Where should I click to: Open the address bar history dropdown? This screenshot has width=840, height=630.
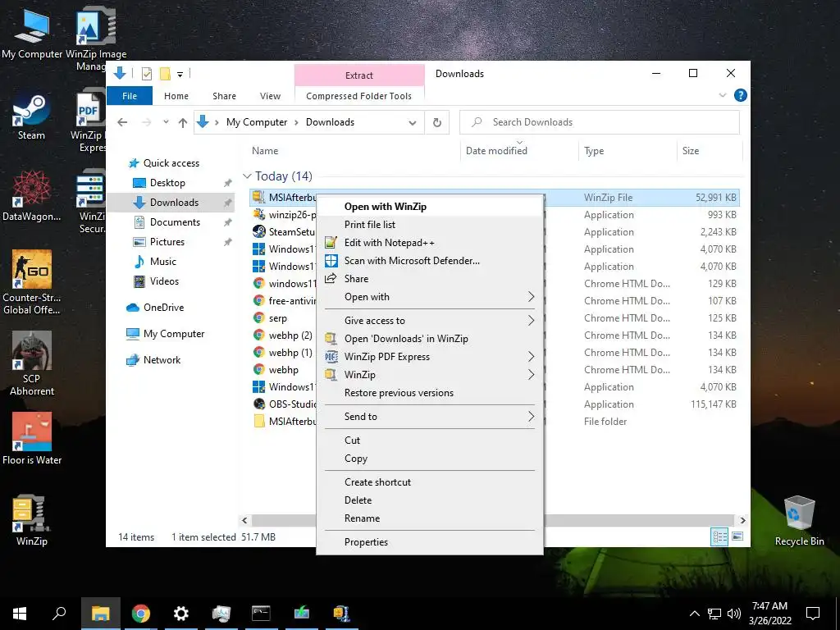tap(413, 123)
